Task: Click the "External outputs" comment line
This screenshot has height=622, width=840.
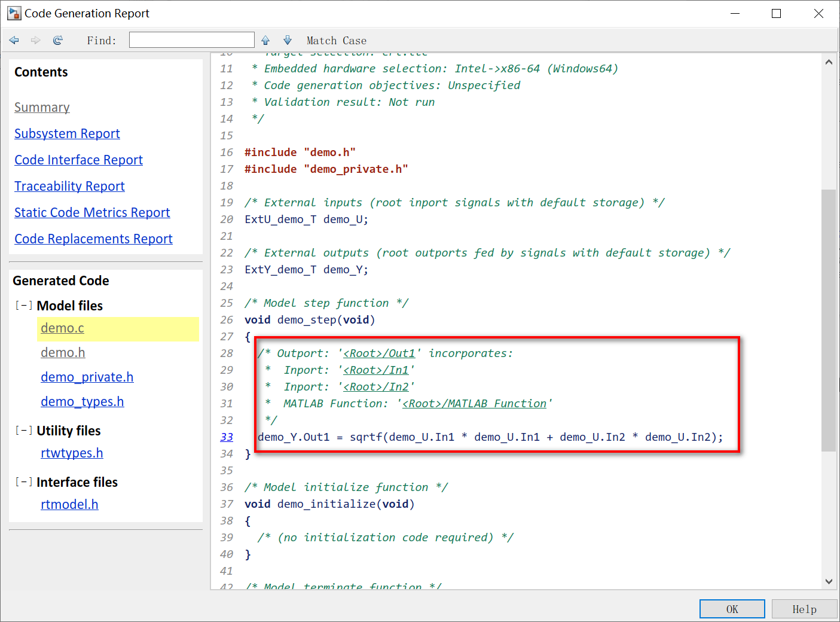Action: pyautogui.click(x=487, y=253)
